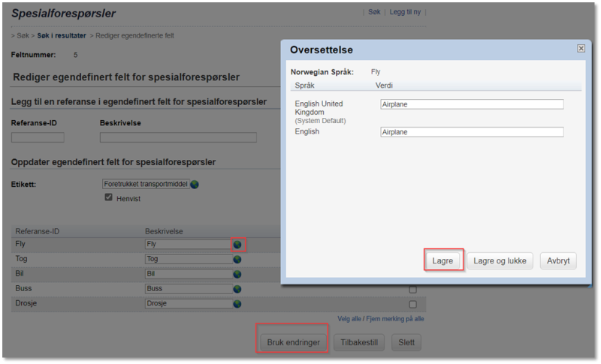Open translation globe next to Etikett field
This screenshot has height=364, width=601.
(x=195, y=185)
